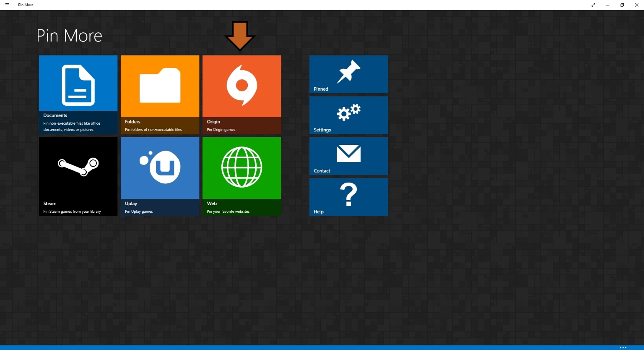Open the Contact tile

point(348,156)
